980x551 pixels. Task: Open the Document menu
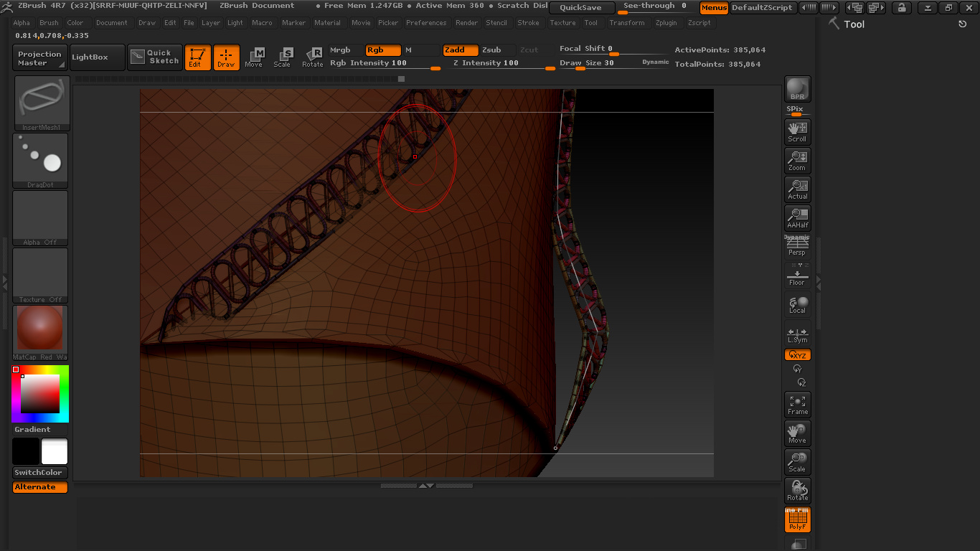112,23
